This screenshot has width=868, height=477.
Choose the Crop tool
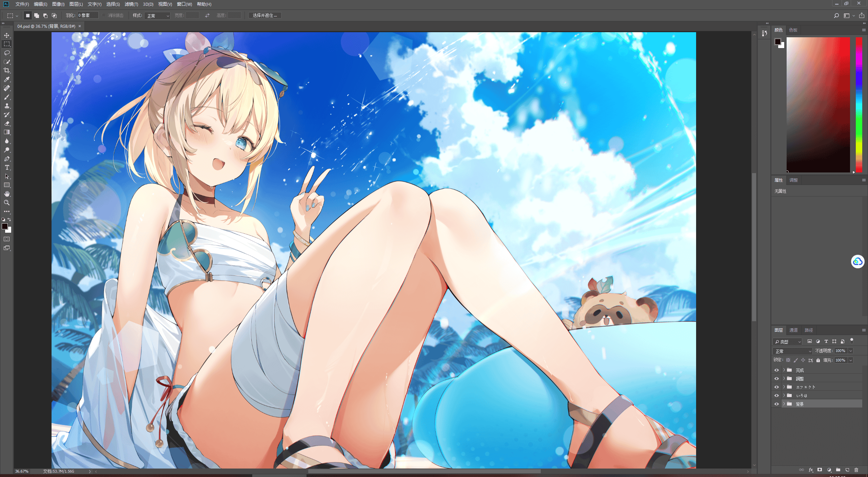pyautogui.click(x=7, y=70)
